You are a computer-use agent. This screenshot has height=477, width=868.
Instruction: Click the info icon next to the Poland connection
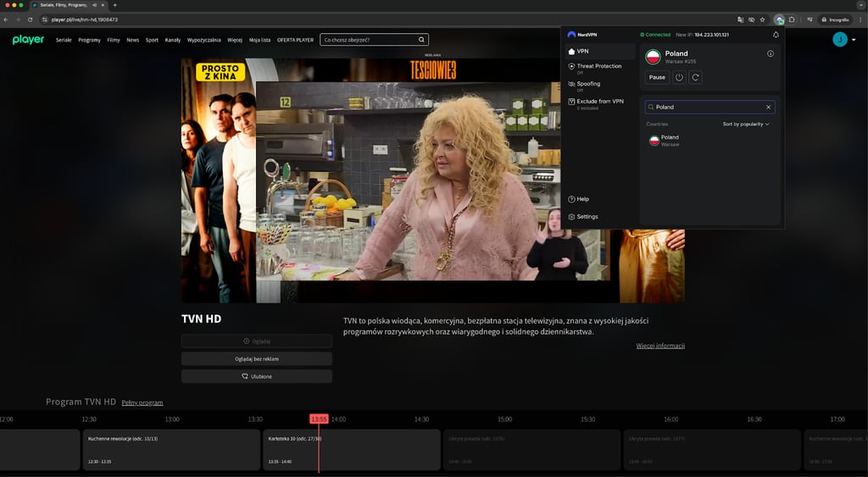770,53
